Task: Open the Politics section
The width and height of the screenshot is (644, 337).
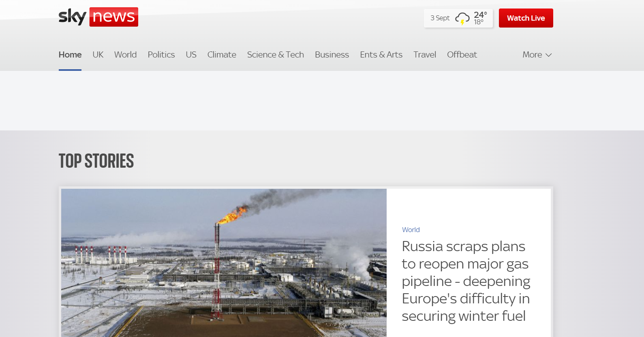Action: point(161,55)
